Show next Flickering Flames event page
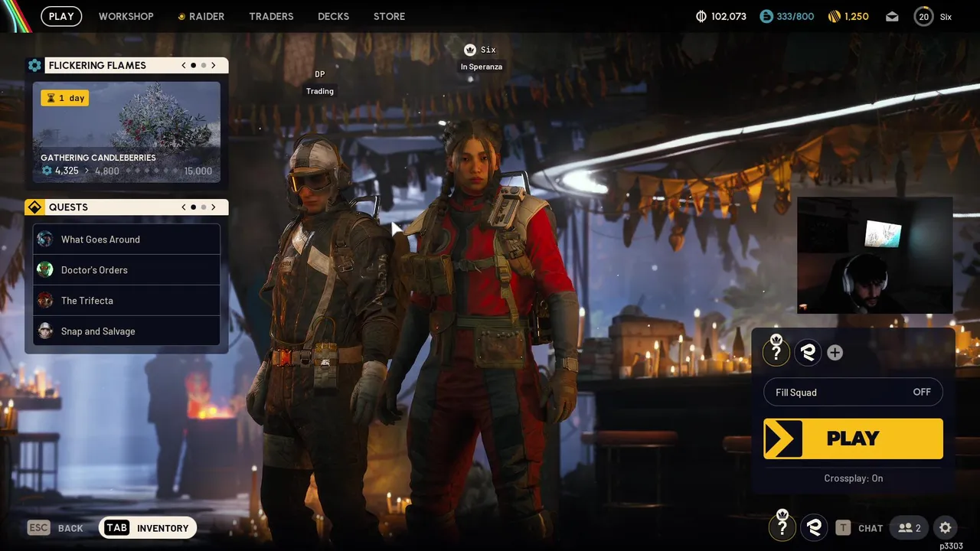 tap(214, 65)
